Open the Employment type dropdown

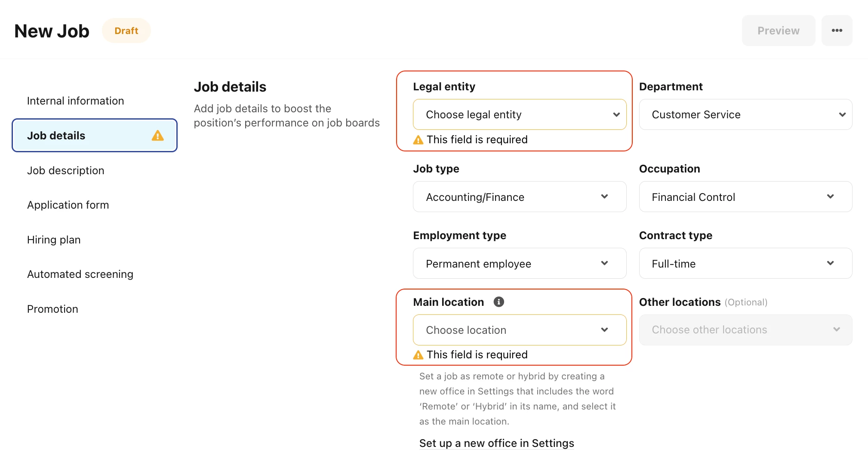pos(520,263)
